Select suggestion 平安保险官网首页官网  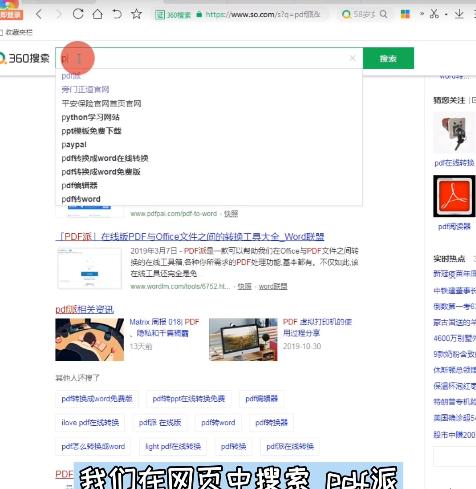[101, 103]
